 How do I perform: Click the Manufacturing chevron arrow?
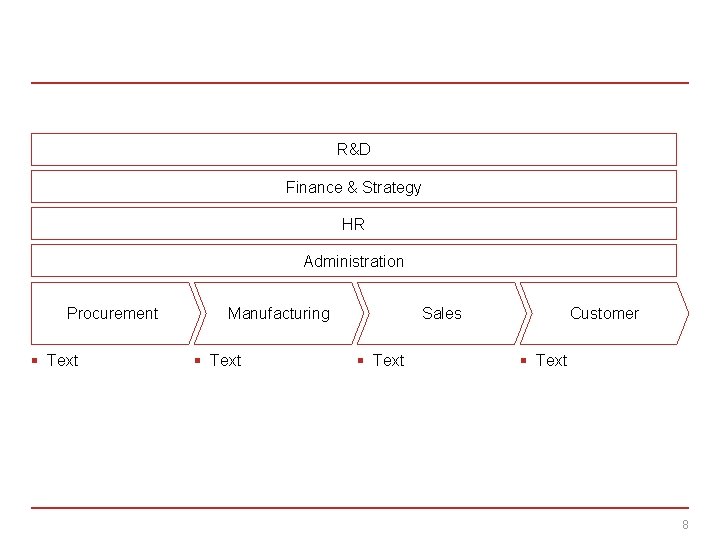(x=278, y=313)
